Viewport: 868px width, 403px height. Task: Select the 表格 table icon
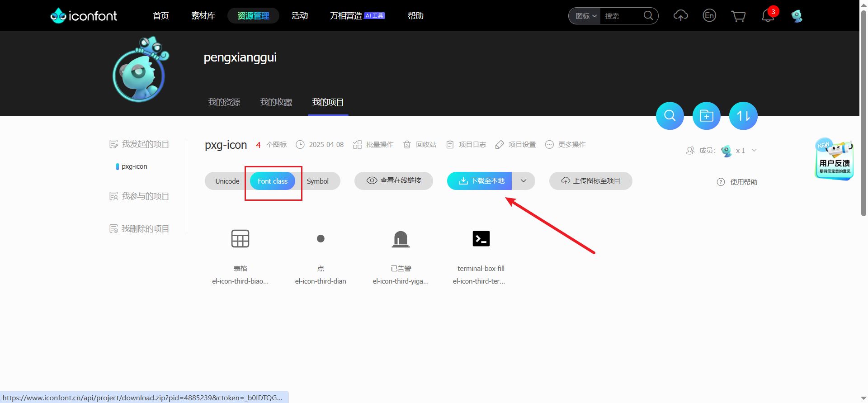coord(240,238)
